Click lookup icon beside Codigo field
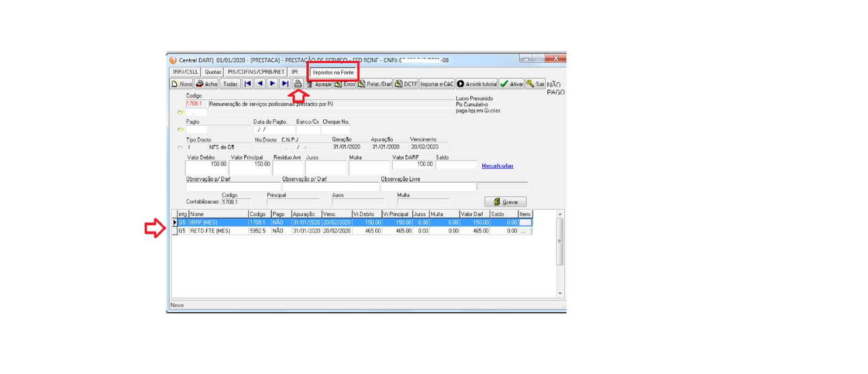The height and width of the screenshot is (374, 868). 181,112
